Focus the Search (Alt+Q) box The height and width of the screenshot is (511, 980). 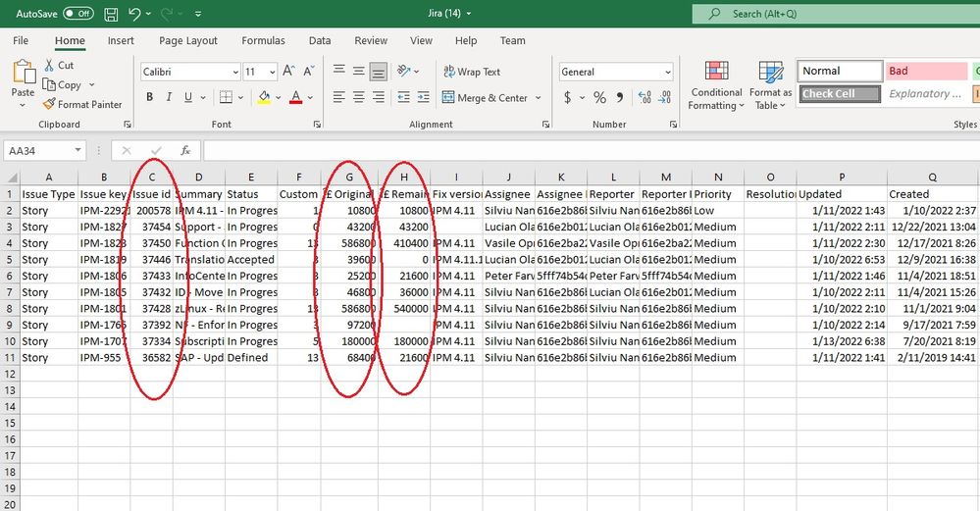[835, 14]
